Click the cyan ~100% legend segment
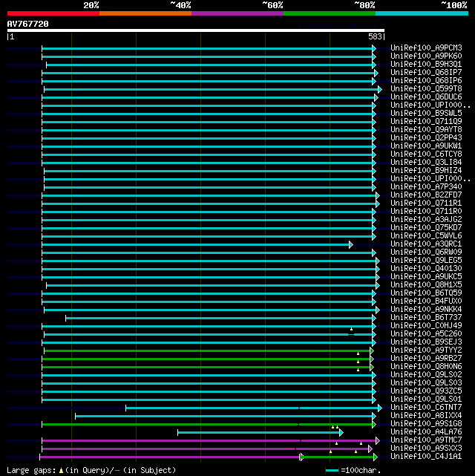Viewport: 475px width, 476px height. click(x=422, y=13)
